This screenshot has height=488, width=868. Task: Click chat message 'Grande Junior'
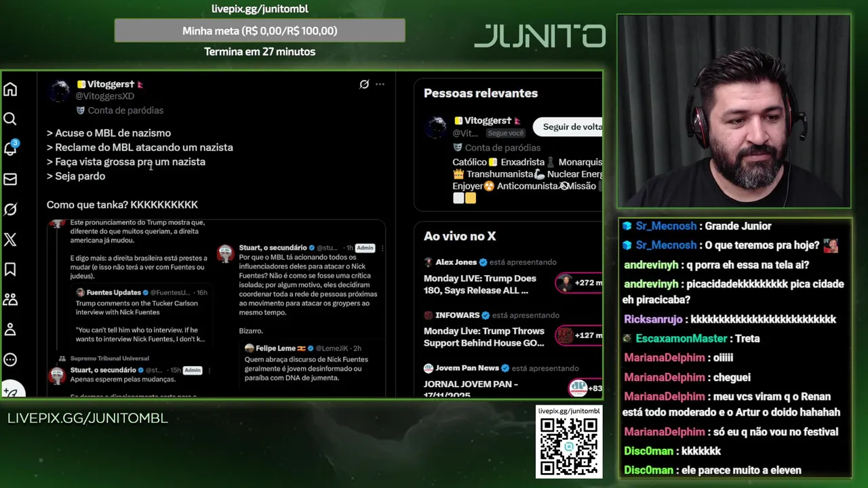pyautogui.click(x=738, y=226)
